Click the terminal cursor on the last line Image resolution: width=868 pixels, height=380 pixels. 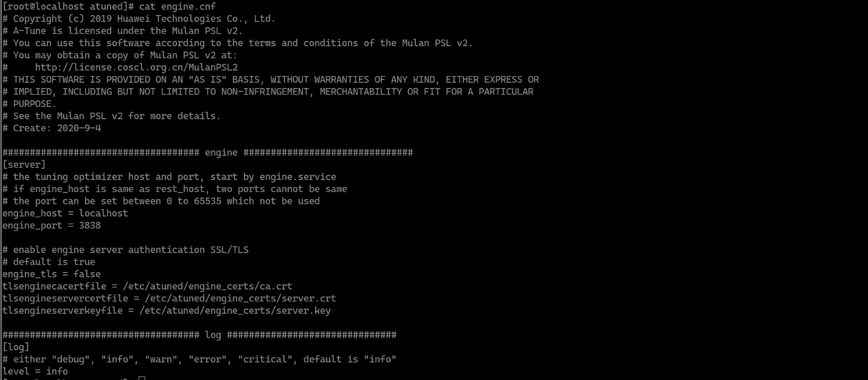(142, 378)
